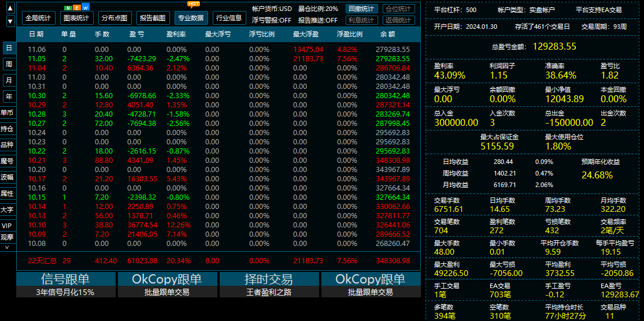This screenshot has height=321, width=644.
Task: Click the 仓位统计 button
Action: 398,9
